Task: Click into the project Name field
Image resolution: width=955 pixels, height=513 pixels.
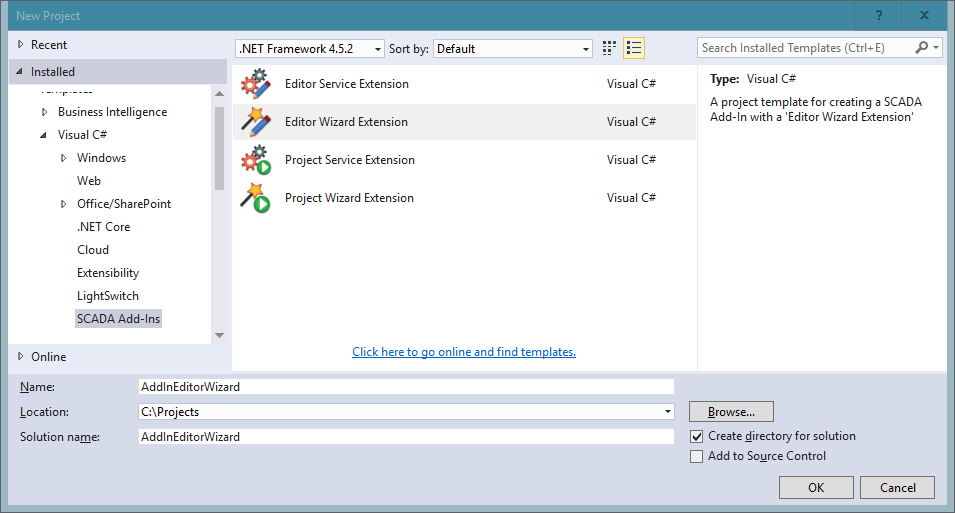Action: tap(406, 387)
